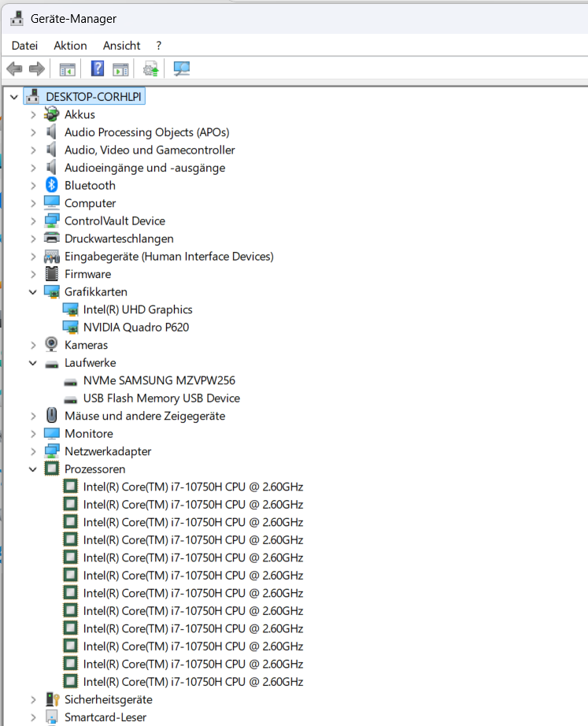Click the Akkus battery icon

[51, 114]
